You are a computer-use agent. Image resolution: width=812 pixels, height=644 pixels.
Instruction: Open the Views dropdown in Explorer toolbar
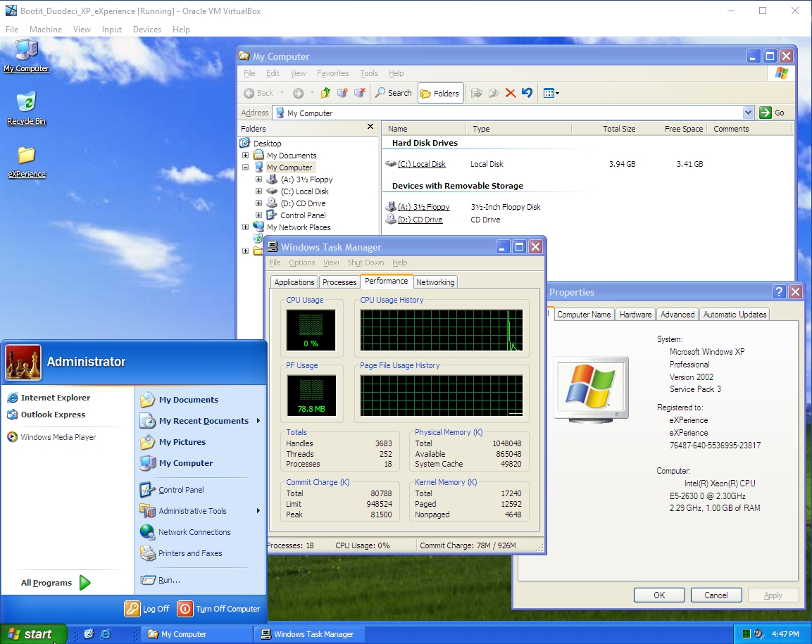(551, 93)
